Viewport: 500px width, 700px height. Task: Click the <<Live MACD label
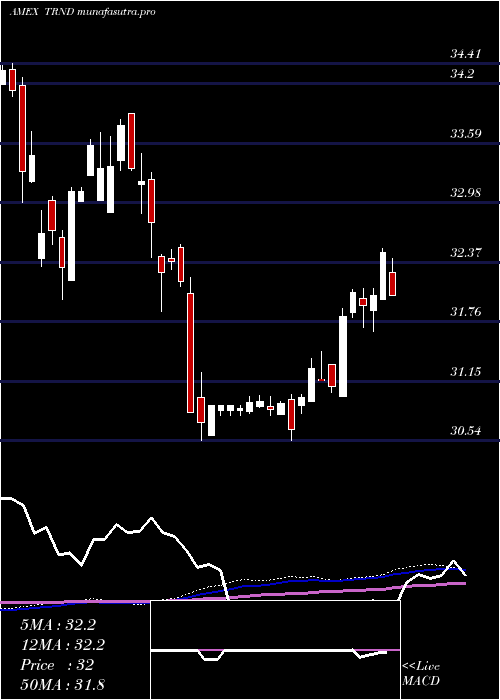coord(421,674)
